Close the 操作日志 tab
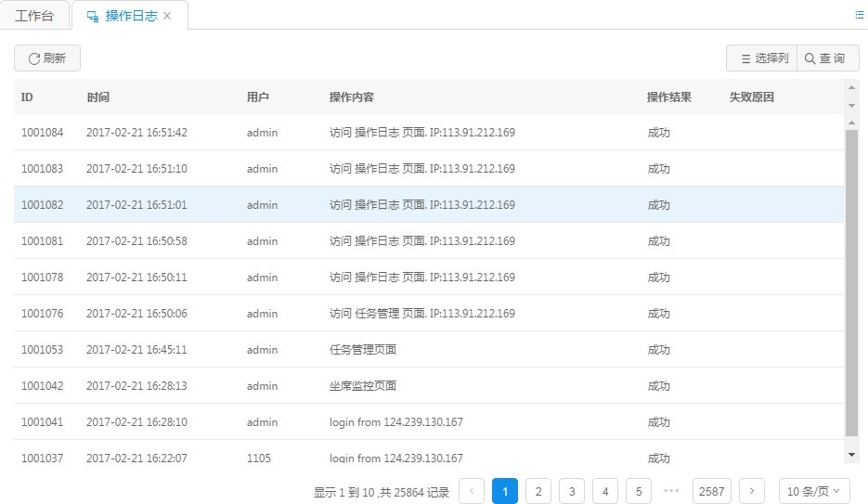The height and width of the screenshot is (504, 868). pyautogui.click(x=167, y=16)
